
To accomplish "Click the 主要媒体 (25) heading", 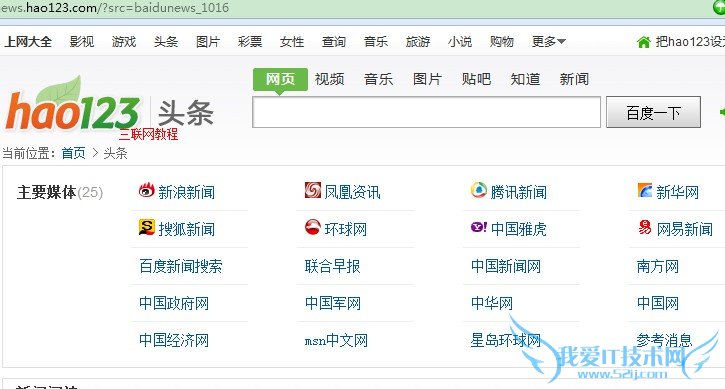I will click(60, 192).
